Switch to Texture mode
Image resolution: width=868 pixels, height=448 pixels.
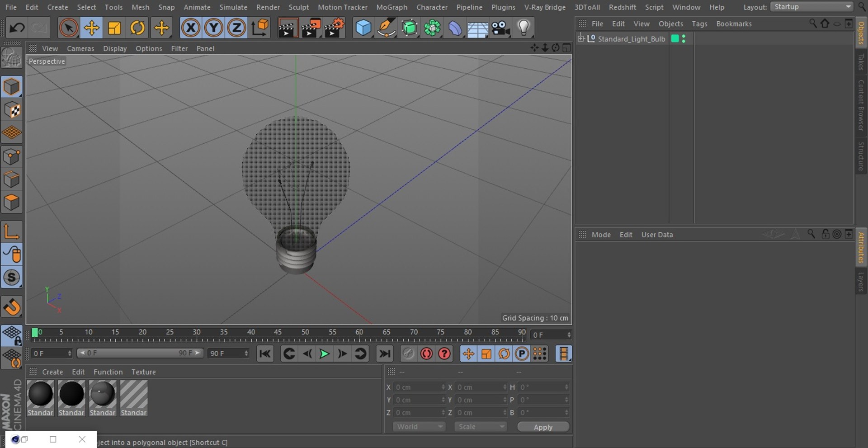[x=11, y=110]
